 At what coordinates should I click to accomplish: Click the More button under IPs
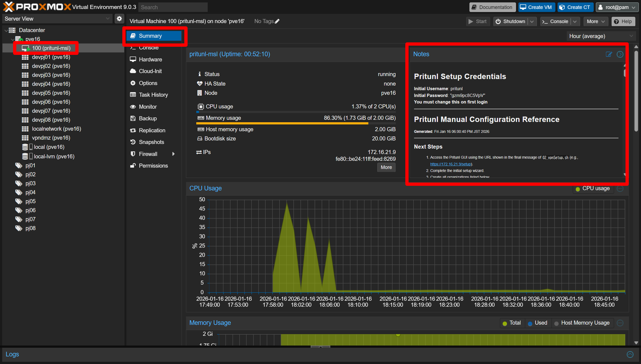click(x=386, y=167)
